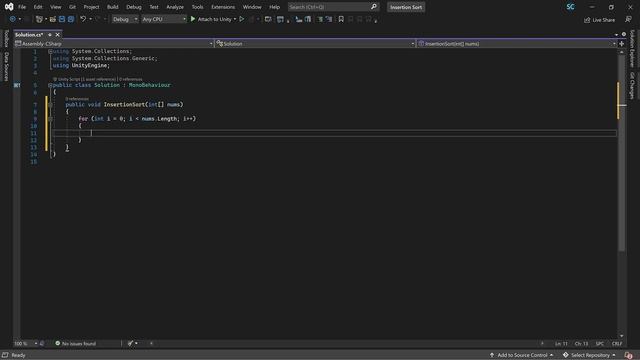The image size is (640, 360).
Task: Collapse the Solution class block
Action: pos(50,85)
